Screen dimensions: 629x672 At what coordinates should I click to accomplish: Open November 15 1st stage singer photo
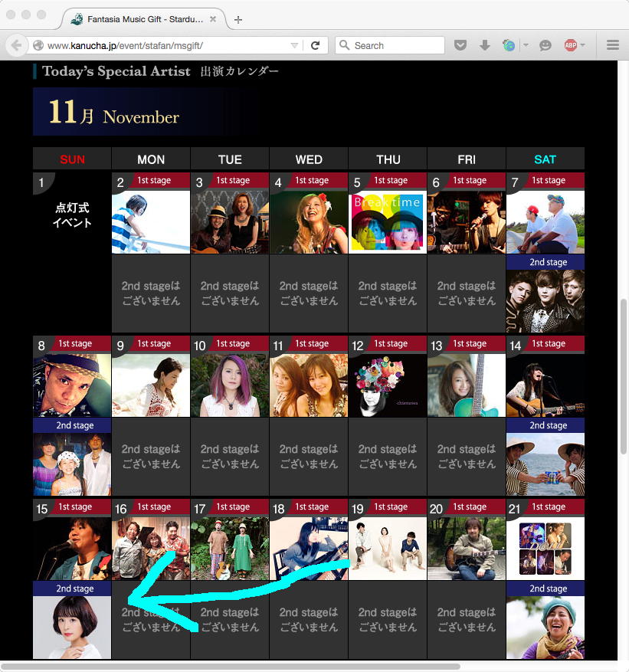pos(72,549)
